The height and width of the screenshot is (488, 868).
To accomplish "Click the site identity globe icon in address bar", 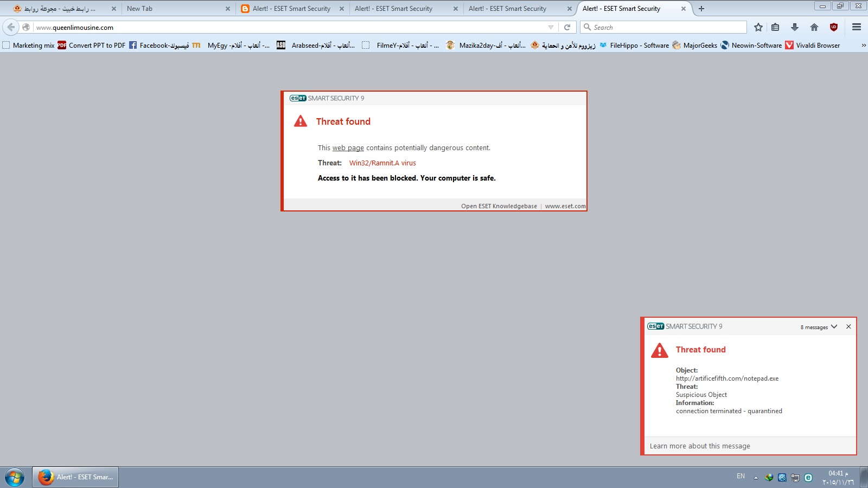I will pyautogui.click(x=26, y=27).
